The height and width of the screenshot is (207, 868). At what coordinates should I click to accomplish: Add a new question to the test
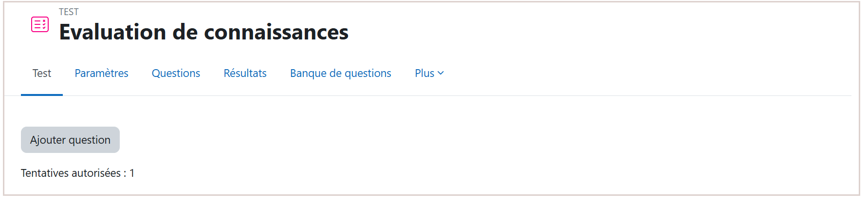[70, 140]
